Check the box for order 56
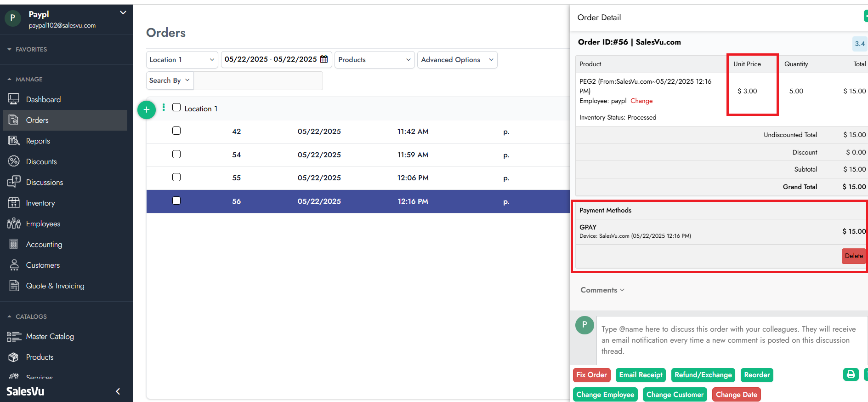Viewport: 868px width, 402px height. [176, 201]
